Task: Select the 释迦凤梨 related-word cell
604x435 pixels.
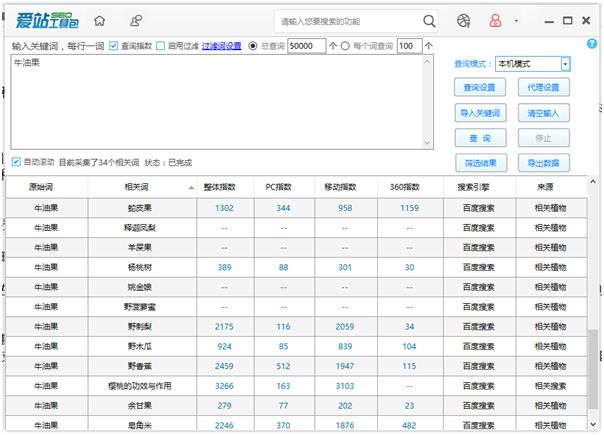Action: click(142, 228)
